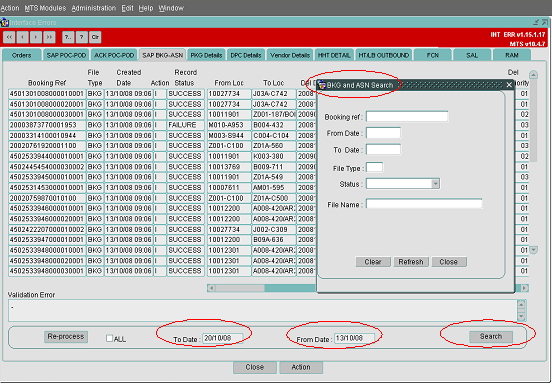Open the MTS Modules menu
Screen dimensions: 552x384
[x=45, y=8]
